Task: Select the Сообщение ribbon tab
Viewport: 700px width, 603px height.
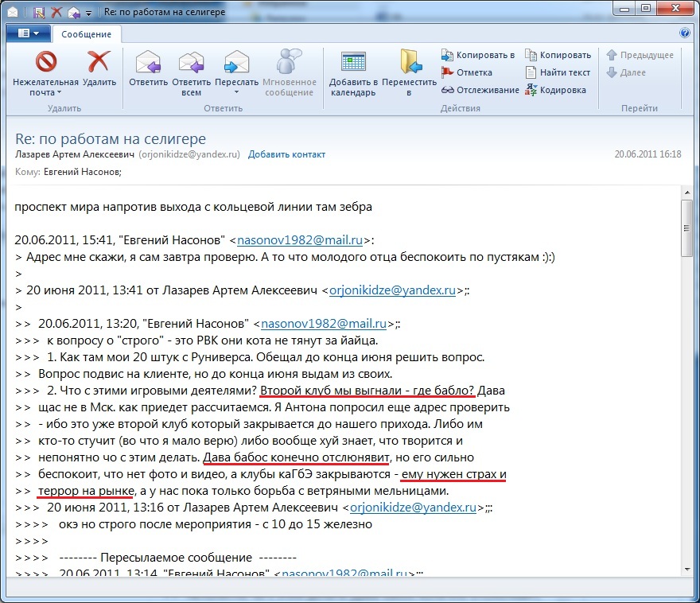Action: pos(87,34)
